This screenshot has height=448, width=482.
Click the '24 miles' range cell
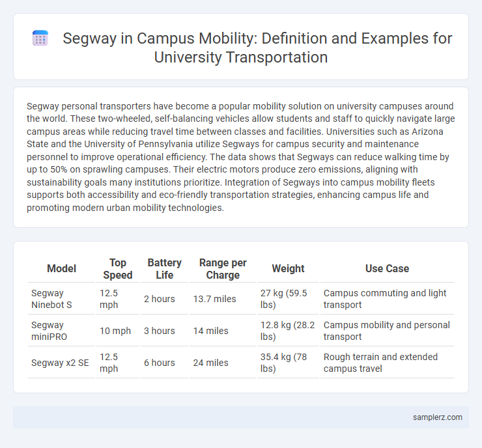click(223, 363)
